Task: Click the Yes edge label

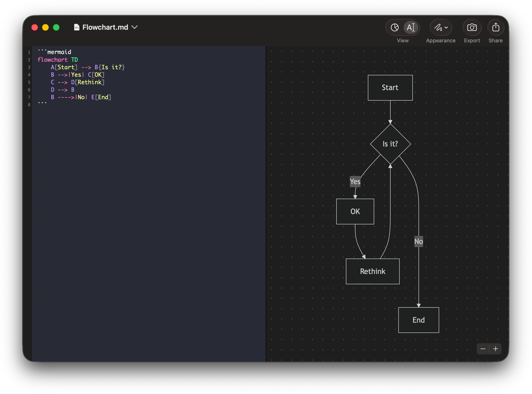Action: (355, 182)
